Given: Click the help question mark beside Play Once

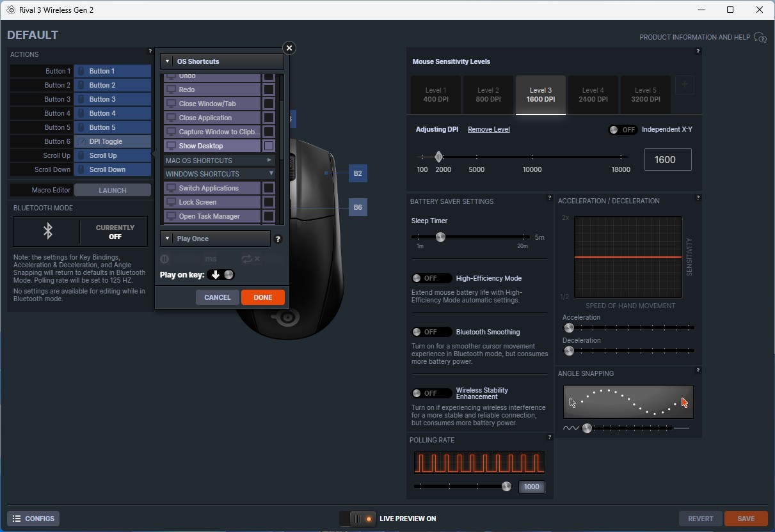Looking at the screenshot, I should click(x=278, y=239).
